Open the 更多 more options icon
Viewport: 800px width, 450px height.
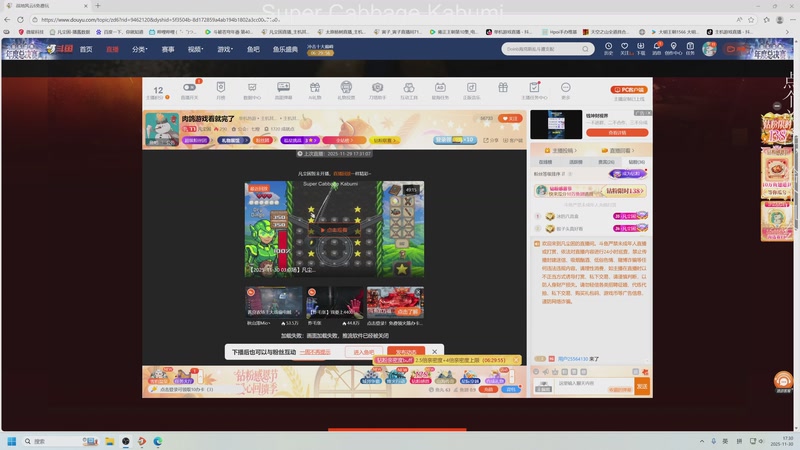click(x=566, y=88)
